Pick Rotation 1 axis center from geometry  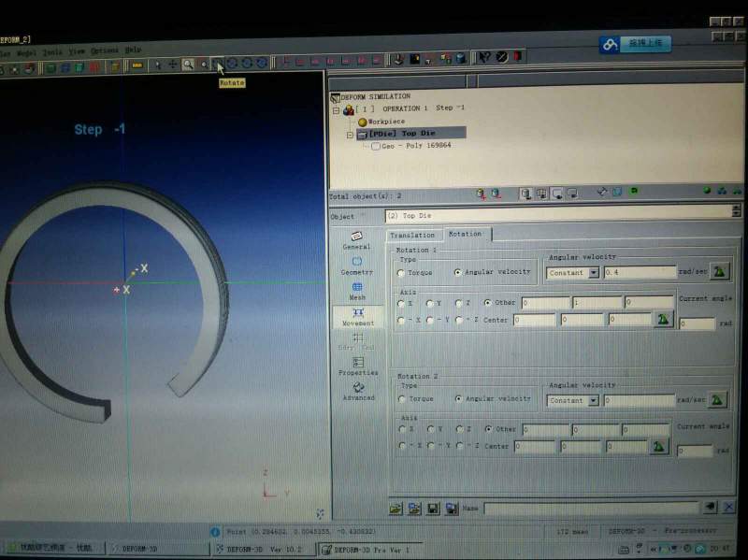coord(663,319)
